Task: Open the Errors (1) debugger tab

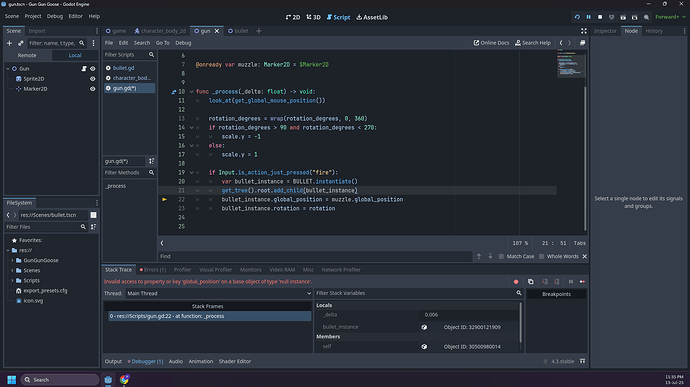Action: click(153, 269)
